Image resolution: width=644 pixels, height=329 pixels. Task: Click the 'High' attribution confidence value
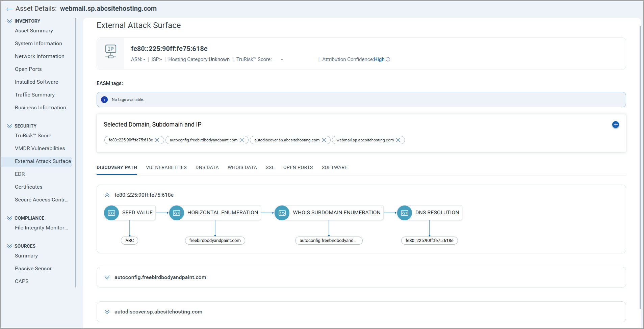(379, 59)
